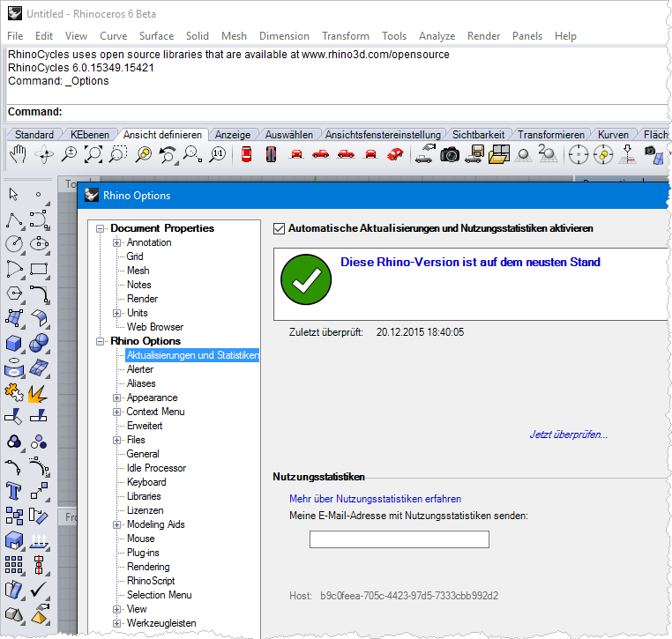
Task: Click the camera icon in toolbar
Action: pyautogui.click(x=450, y=154)
